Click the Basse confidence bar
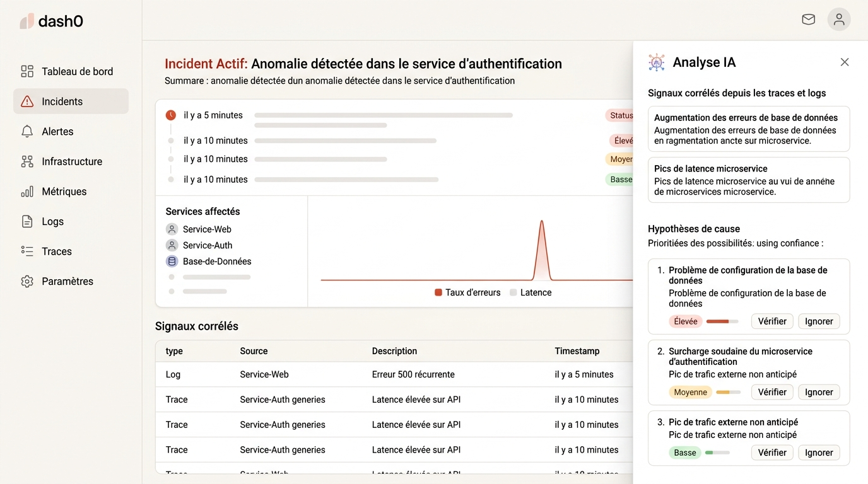 coord(717,452)
